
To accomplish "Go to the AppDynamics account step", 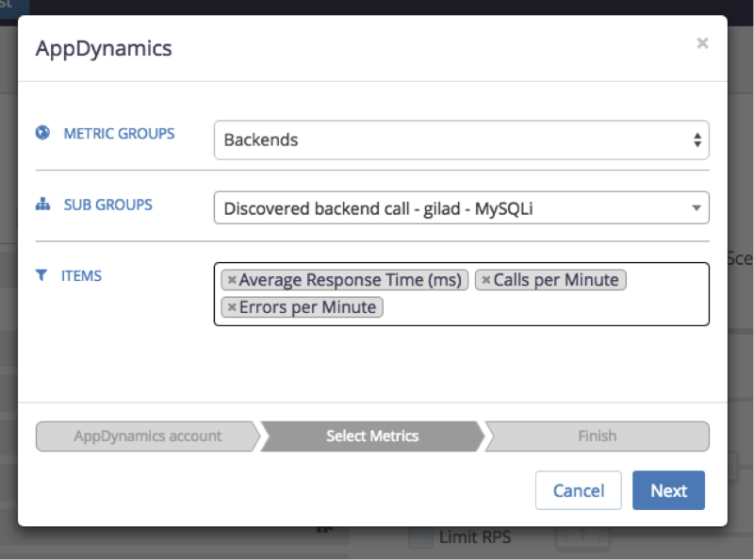I will point(147,436).
